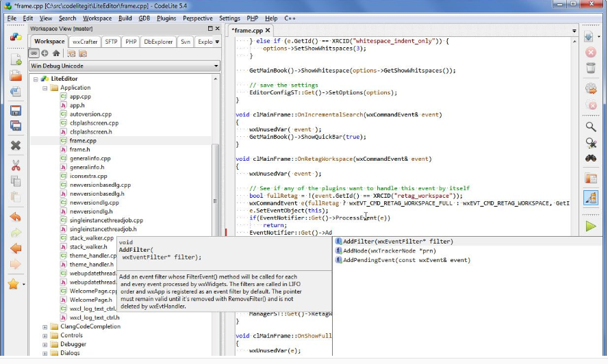The image size is (608, 364).
Task: Expand the Dialogs folder
Action: pos(45,353)
